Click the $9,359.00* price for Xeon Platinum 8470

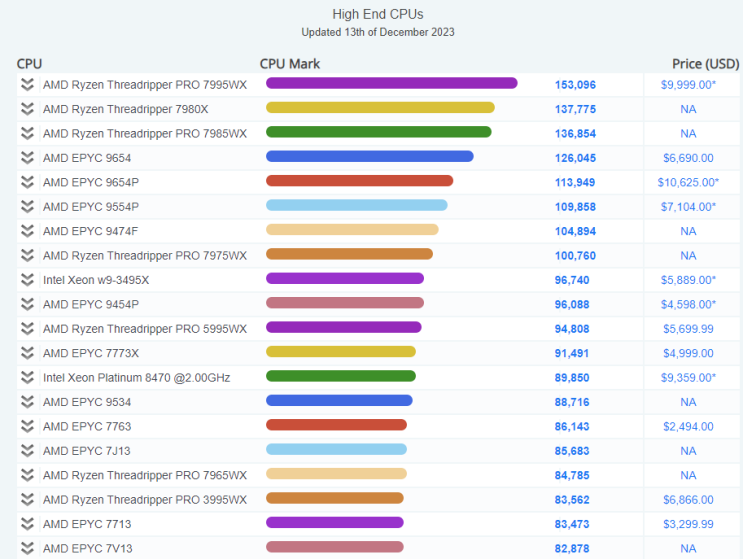[689, 378]
